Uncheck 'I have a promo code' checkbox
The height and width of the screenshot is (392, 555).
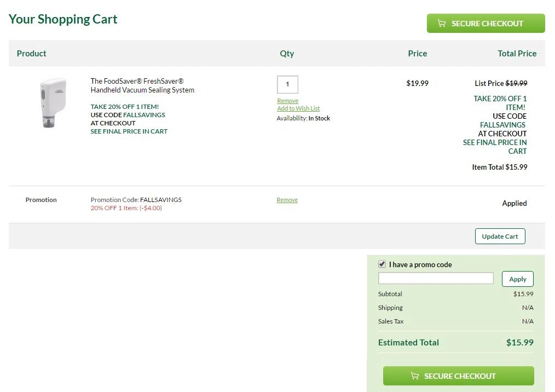[382, 264]
